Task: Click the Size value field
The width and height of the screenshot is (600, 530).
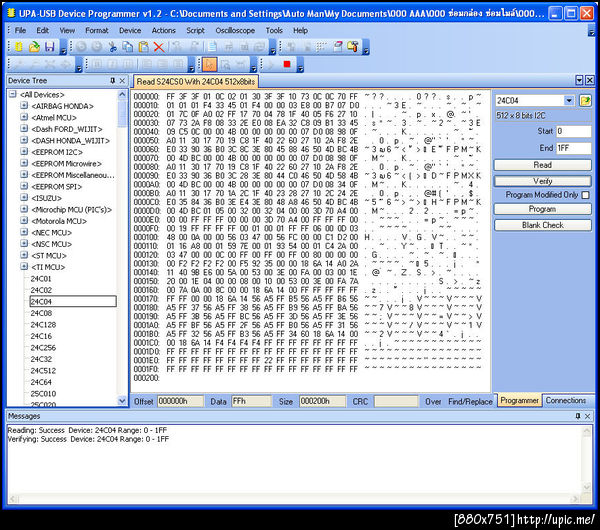Action: [x=322, y=401]
